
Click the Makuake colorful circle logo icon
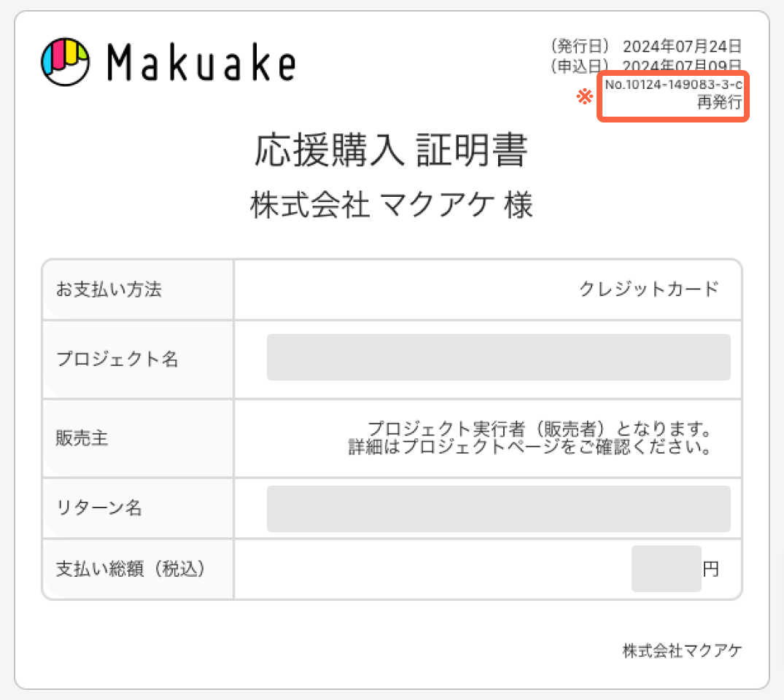pyautogui.click(x=66, y=62)
